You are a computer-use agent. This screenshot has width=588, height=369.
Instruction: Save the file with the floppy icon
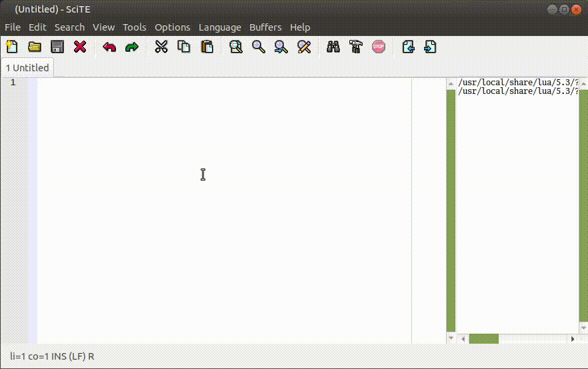tap(57, 47)
